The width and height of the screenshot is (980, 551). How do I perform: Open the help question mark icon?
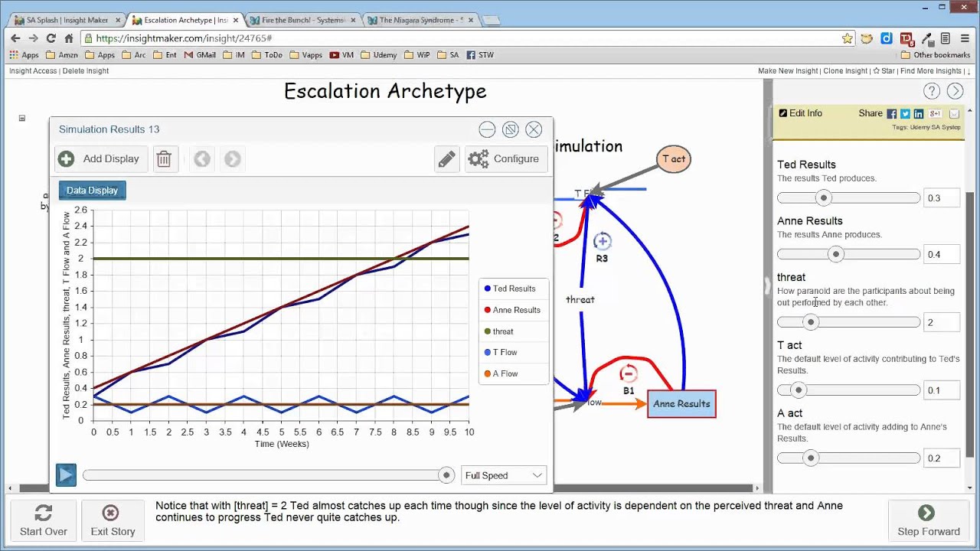coord(932,91)
